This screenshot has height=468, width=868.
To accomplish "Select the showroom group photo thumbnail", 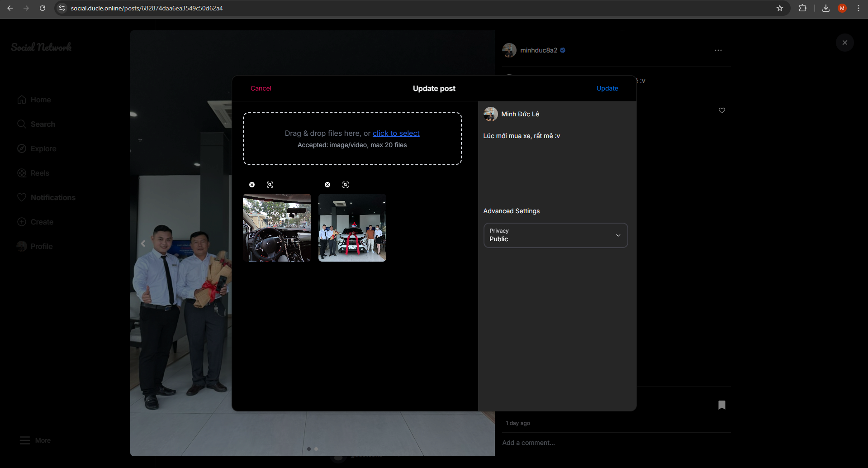I will click(352, 228).
